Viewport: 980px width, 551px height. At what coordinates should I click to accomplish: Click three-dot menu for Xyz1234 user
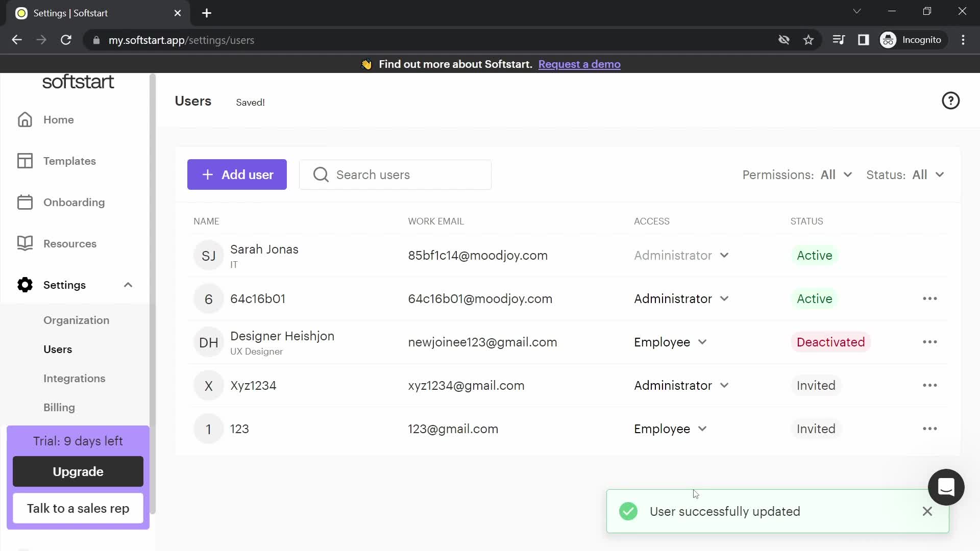tap(930, 386)
